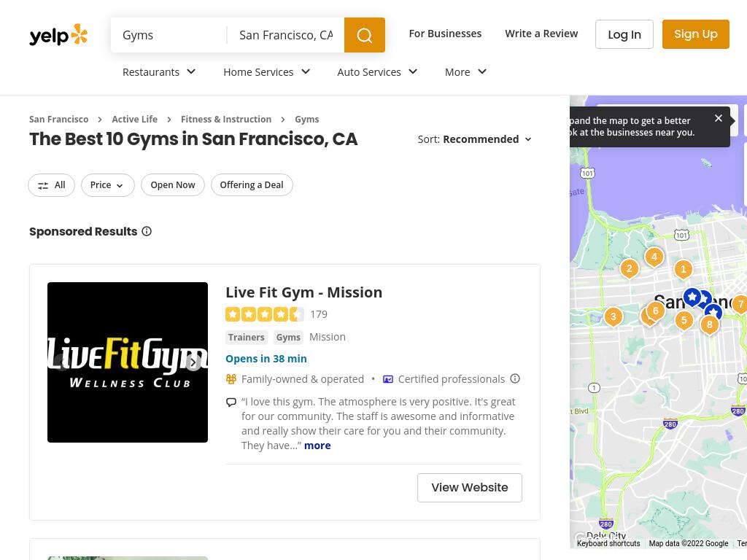Open the All filters button
The height and width of the screenshot is (560, 747).
pyautogui.click(x=52, y=184)
